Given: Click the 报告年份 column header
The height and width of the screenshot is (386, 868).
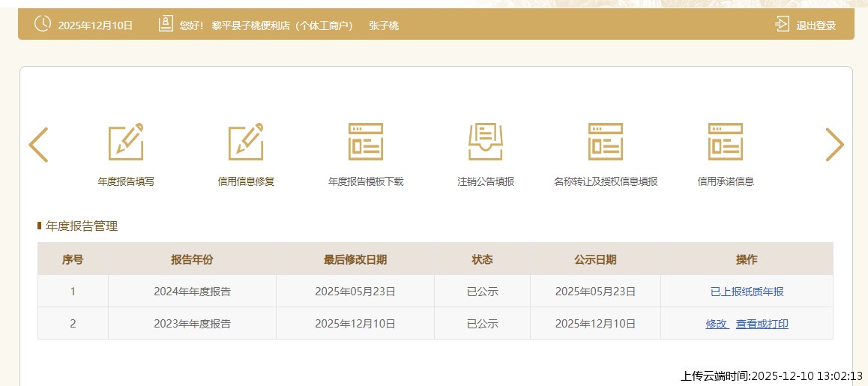Looking at the screenshot, I should 192,259.
